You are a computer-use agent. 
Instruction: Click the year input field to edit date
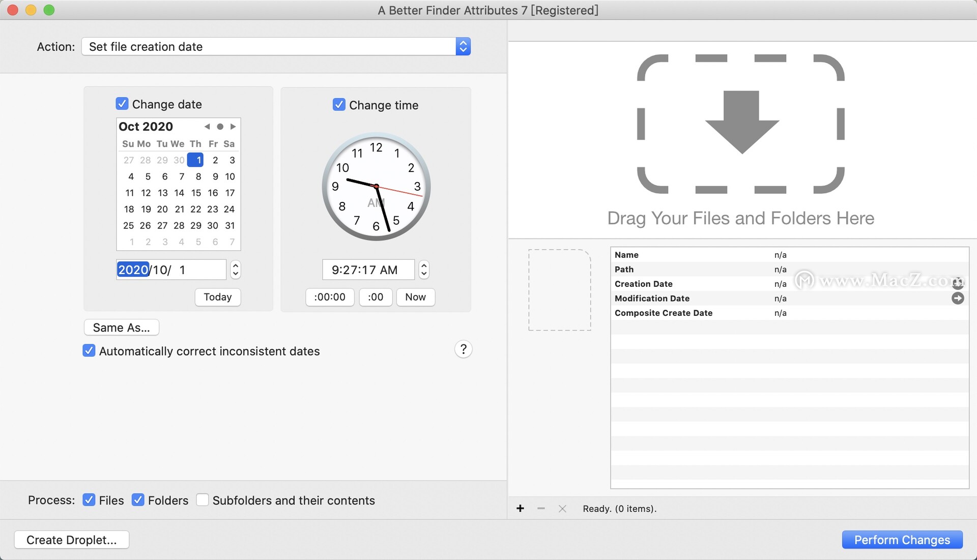coord(133,270)
